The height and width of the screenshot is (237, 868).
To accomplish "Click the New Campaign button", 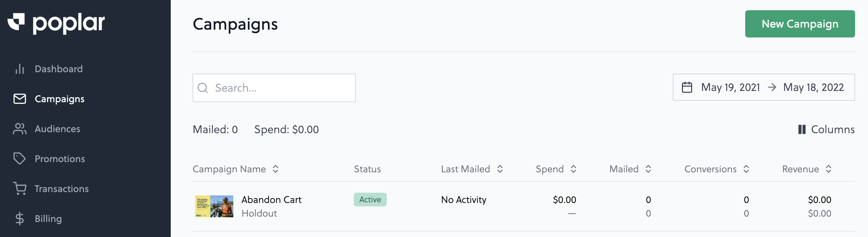I will (800, 24).
